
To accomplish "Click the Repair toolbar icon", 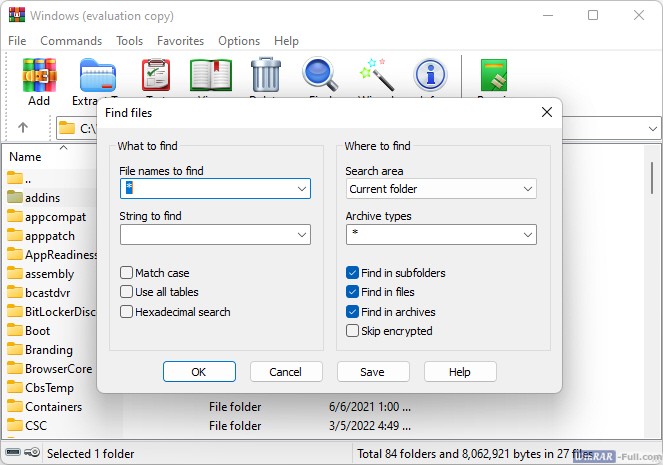I will (x=494, y=76).
